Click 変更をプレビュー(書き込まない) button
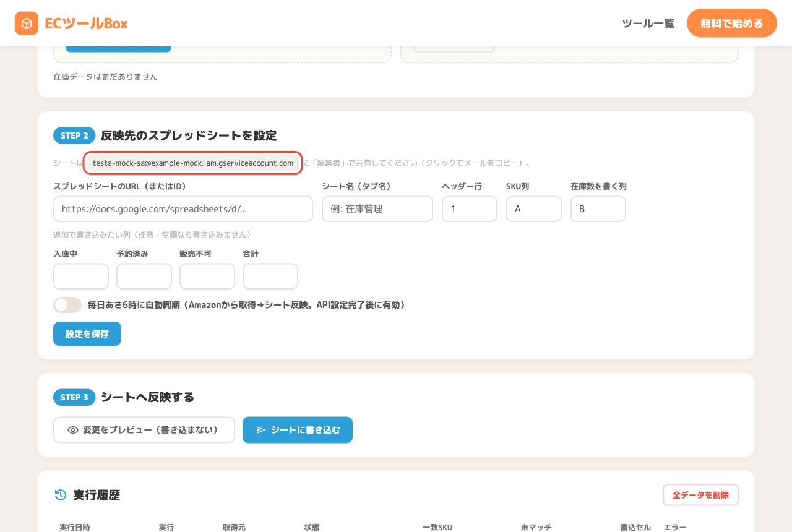Screen dimensions: 792x532 [x=144, y=430]
